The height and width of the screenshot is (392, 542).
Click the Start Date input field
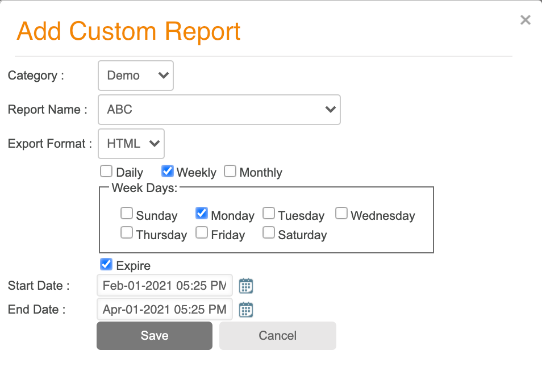tap(164, 285)
